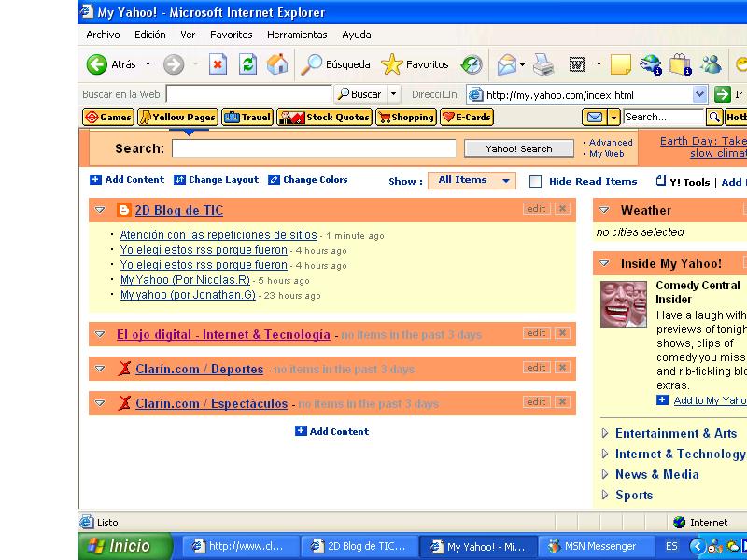Open 'My Yahoo (Por Nicolas.R)' post
This screenshot has height=560, width=747.
tap(185, 279)
